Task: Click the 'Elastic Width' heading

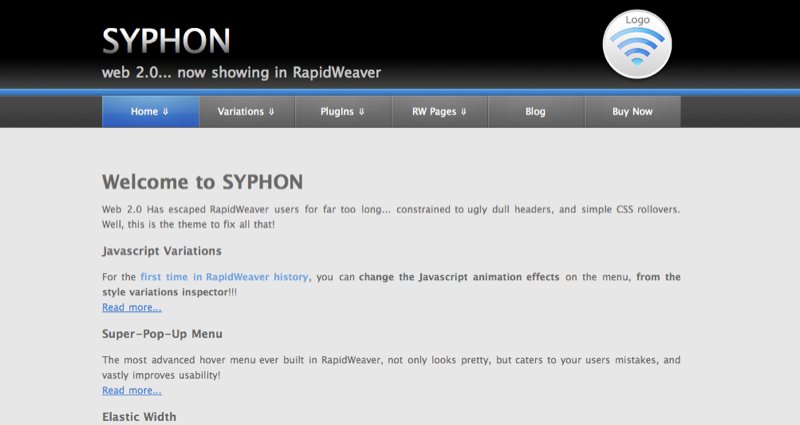Action: [139, 416]
